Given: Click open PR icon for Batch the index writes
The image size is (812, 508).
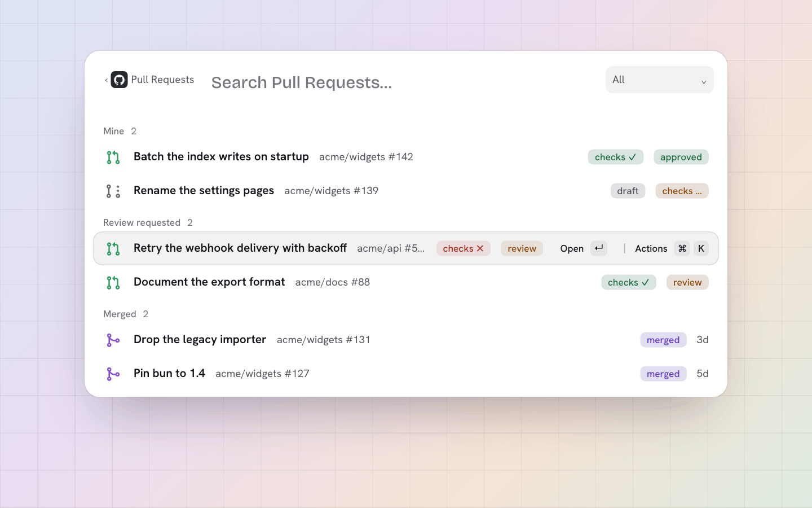Looking at the screenshot, I should point(113,157).
